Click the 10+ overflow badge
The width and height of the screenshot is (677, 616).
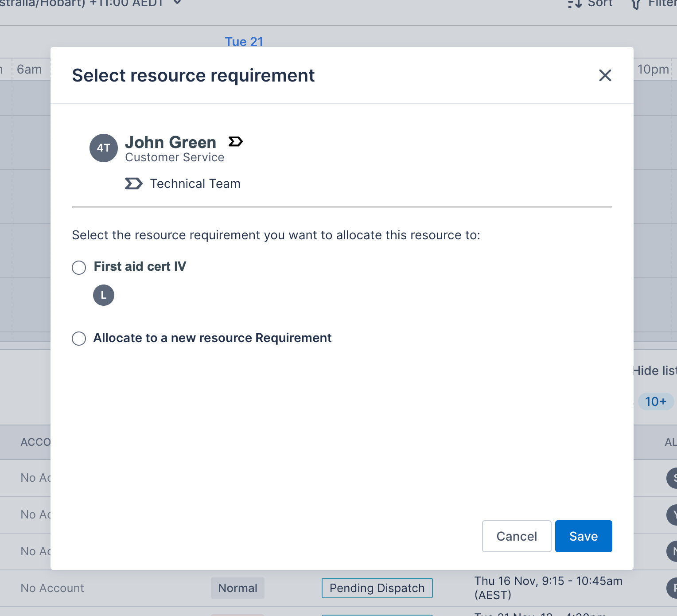tap(655, 402)
